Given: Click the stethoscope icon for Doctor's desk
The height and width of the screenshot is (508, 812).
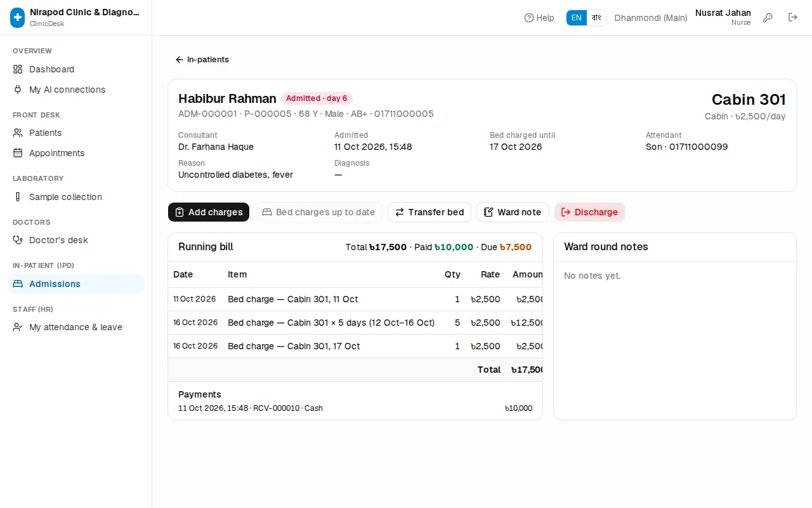Looking at the screenshot, I should coord(18,240).
